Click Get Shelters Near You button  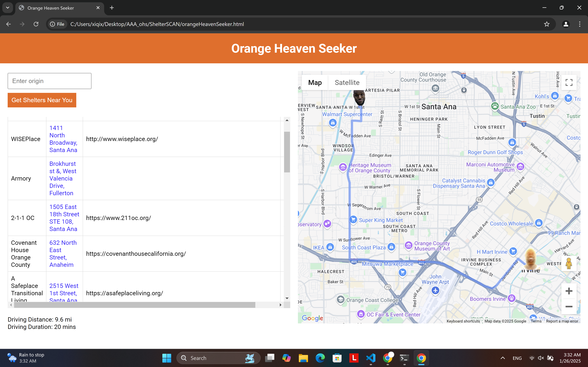(x=42, y=100)
